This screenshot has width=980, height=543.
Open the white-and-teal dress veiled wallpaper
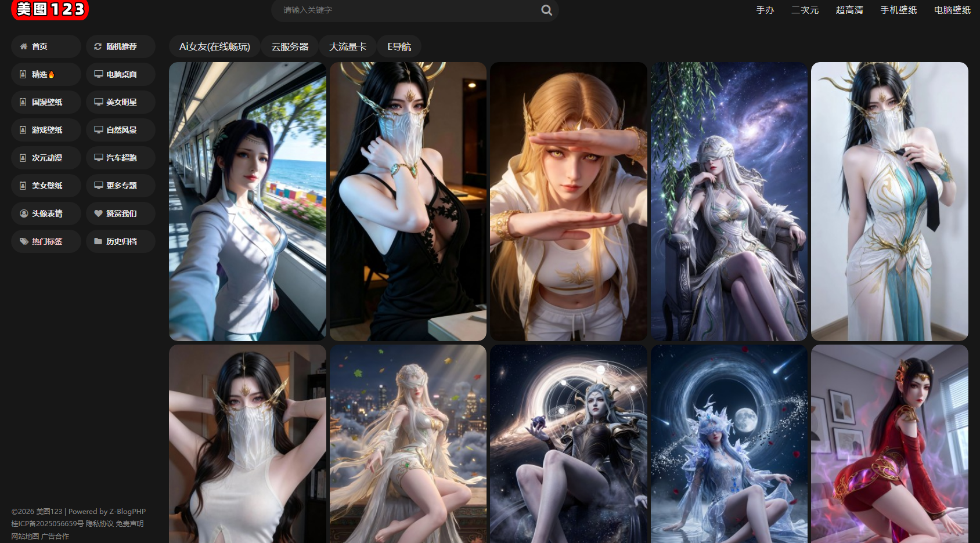tap(889, 201)
